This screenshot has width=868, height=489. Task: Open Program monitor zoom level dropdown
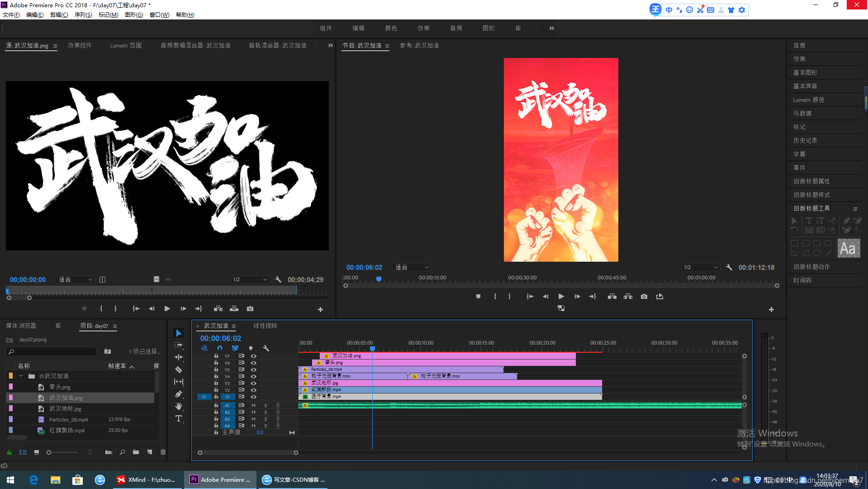(411, 267)
